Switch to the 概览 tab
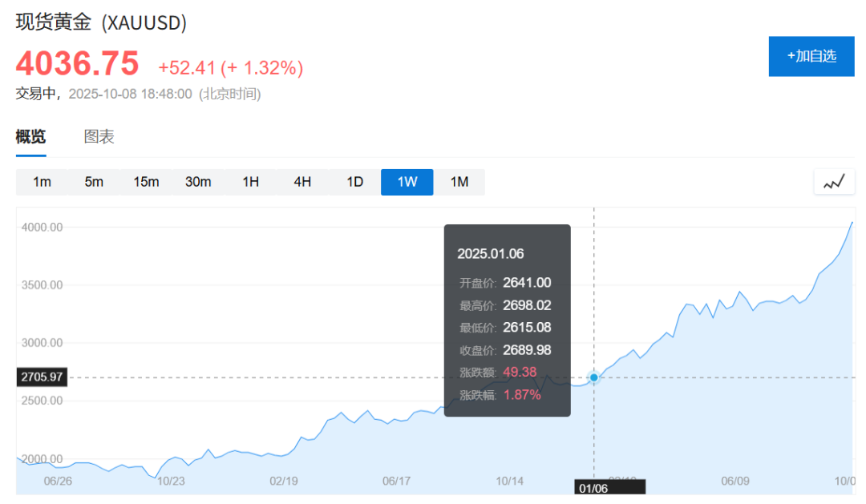Viewport: 866px width, 504px height. coord(30,137)
